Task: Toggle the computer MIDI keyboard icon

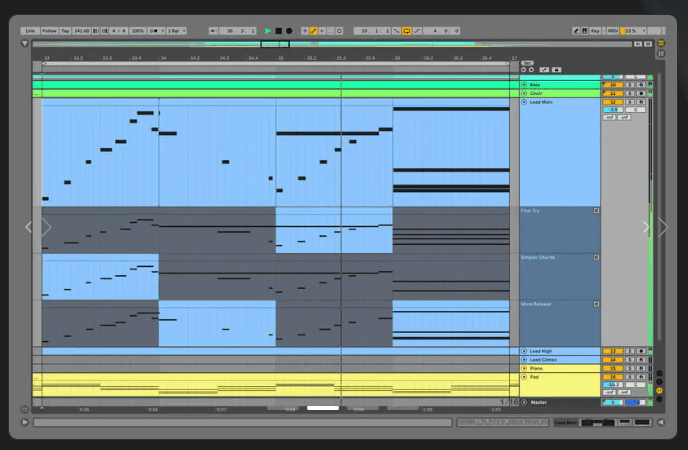Action: point(585,31)
